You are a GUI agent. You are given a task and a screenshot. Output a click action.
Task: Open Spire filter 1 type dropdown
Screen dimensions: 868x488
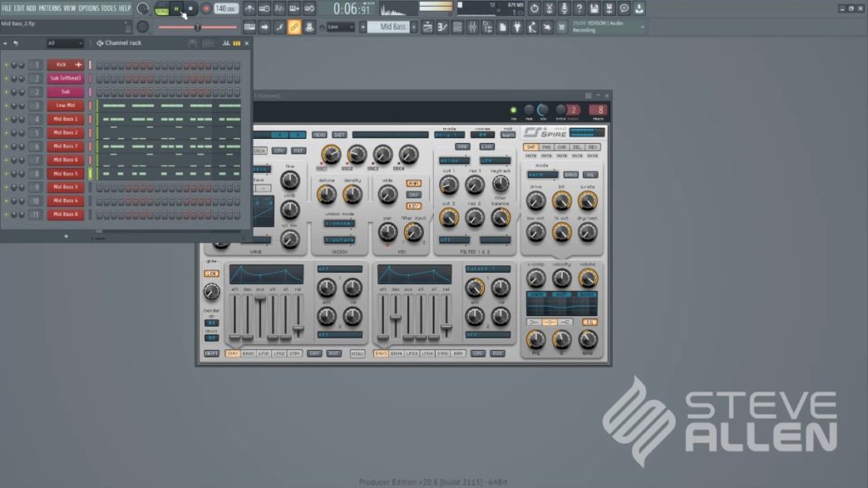point(454,161)
